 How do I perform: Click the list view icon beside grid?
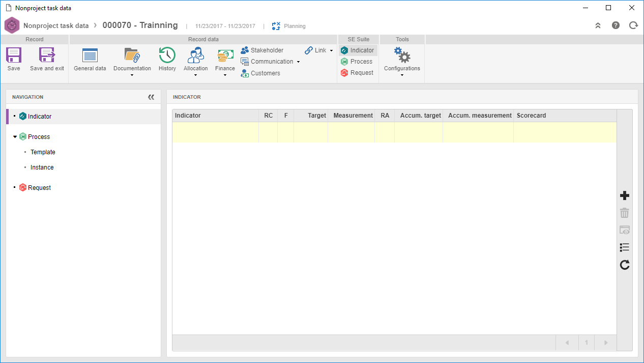coord(625,247)
